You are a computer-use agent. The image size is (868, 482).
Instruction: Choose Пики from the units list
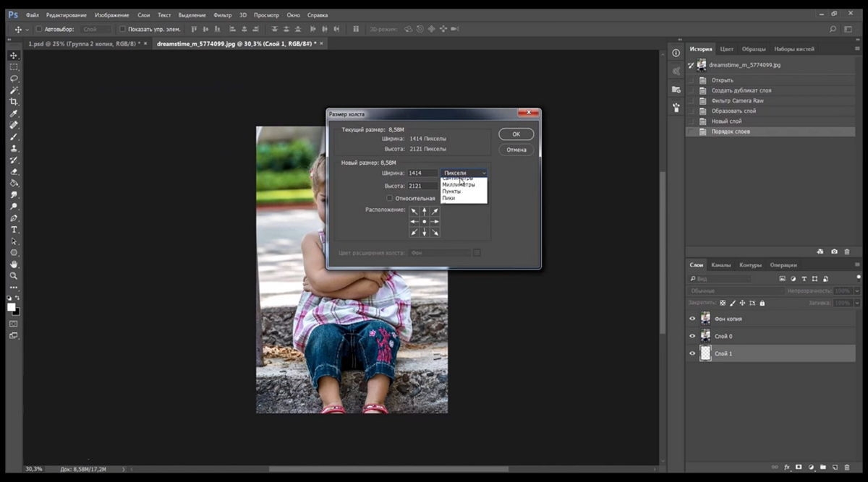[x=449, y=198]
